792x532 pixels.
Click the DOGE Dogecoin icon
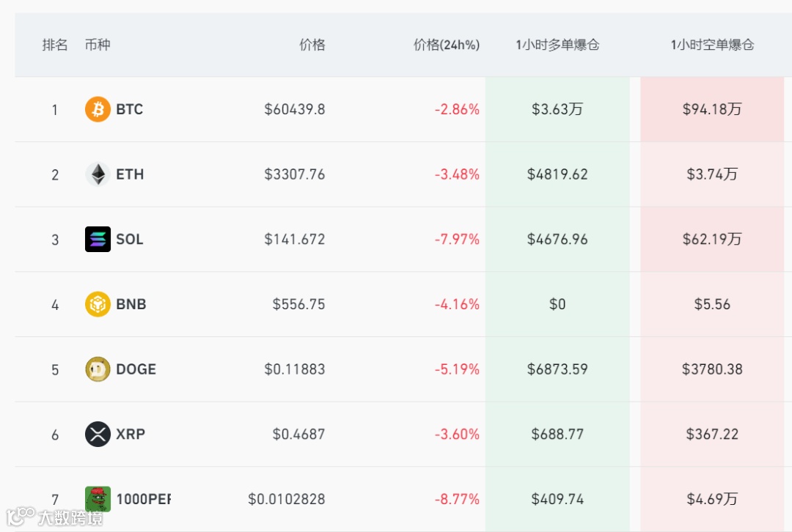pyautogui.click(x=98, y=369)
